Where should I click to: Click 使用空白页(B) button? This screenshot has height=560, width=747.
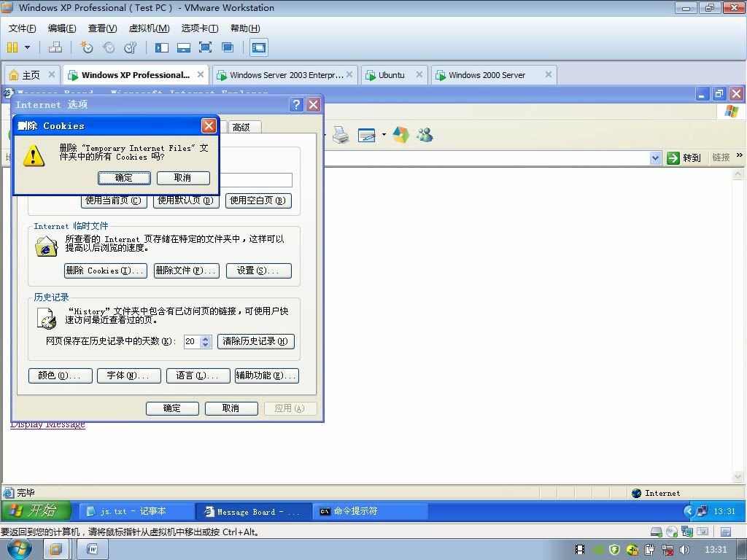258,201
